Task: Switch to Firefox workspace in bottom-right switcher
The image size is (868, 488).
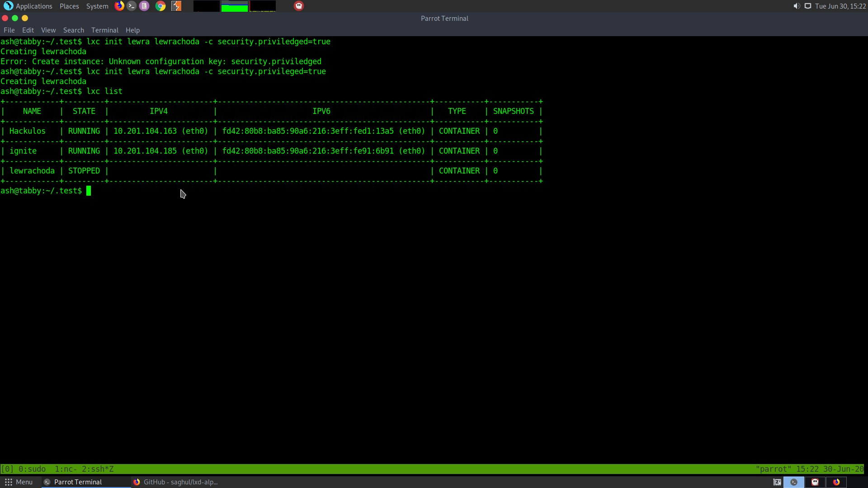Action: tap(836, 482)
